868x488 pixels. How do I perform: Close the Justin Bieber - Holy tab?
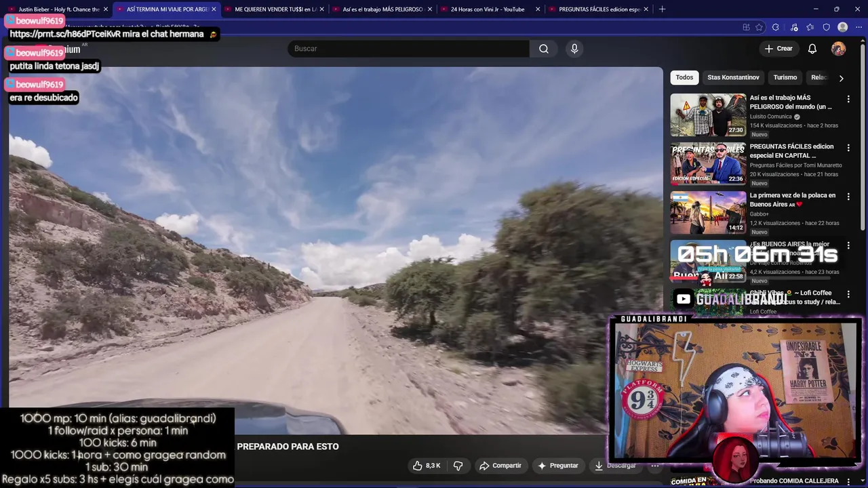click(106, 9)
